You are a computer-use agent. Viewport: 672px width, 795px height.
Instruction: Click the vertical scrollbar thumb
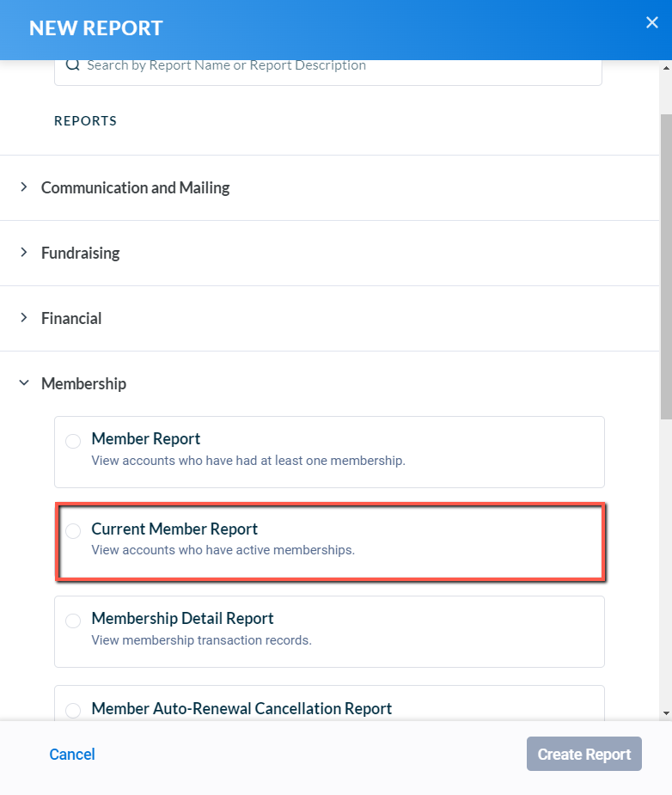666,266
